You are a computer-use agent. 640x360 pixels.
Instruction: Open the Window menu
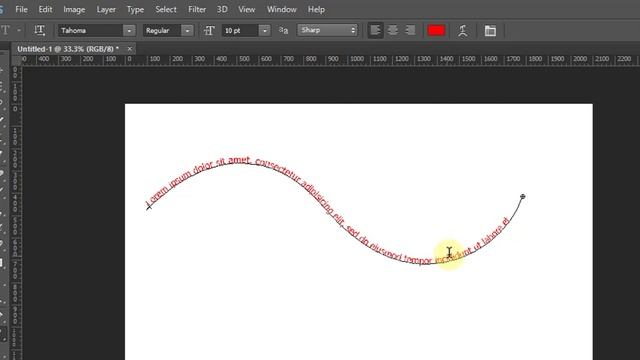tap(282, 9)
